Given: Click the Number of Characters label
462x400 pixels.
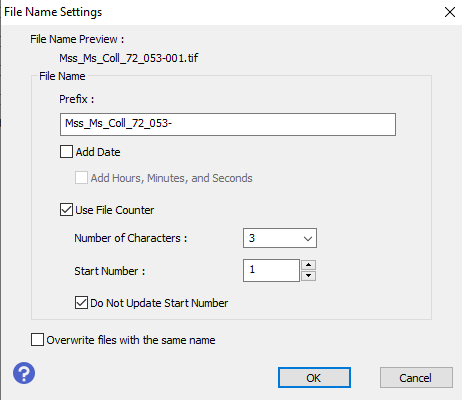Looking at the screenshot, I should [131, 238].
